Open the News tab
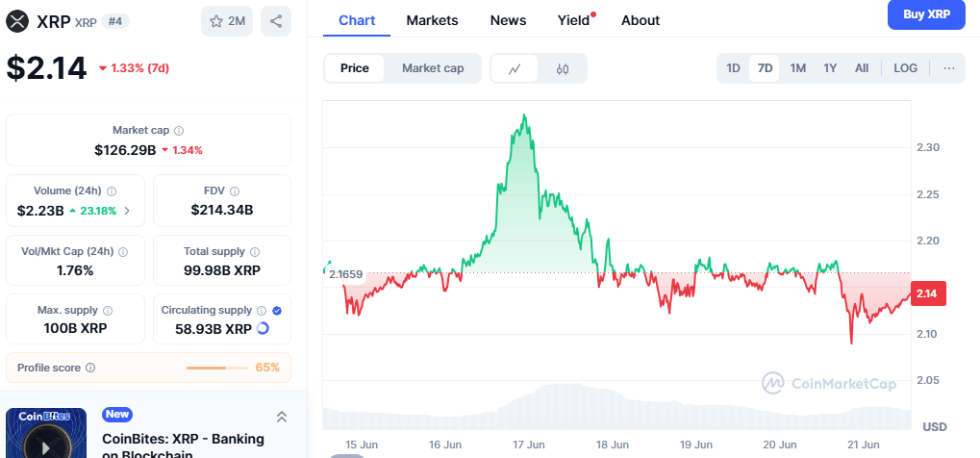 pos(508,20)
